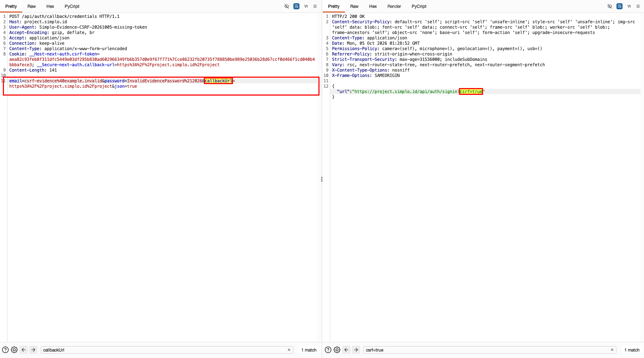This screenshot has width=644, height=358.
Task: Click the X-Frame-Options: SAMEORIGIN header
Action: [366, 76]
